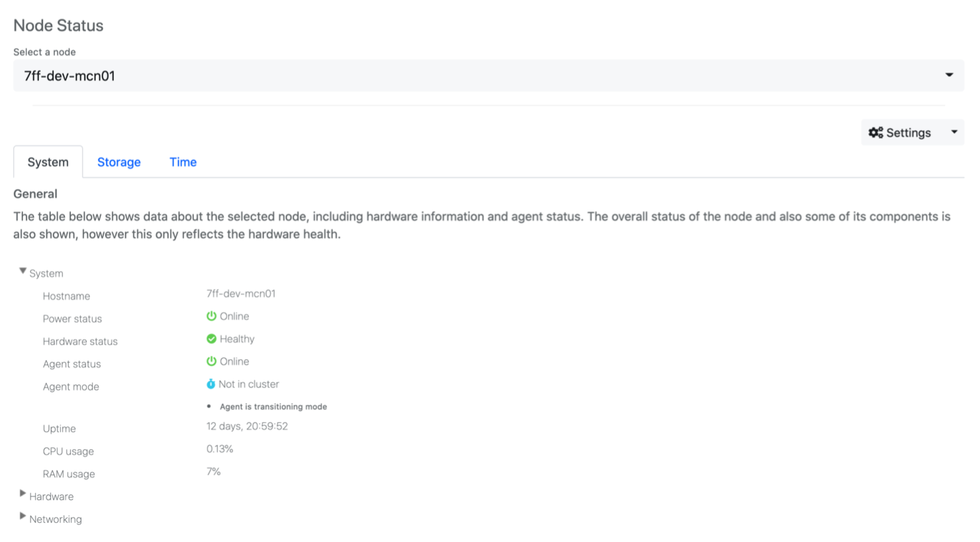Click the Settings gears icon
The image size is (980, 542).
tap(875, 133)
